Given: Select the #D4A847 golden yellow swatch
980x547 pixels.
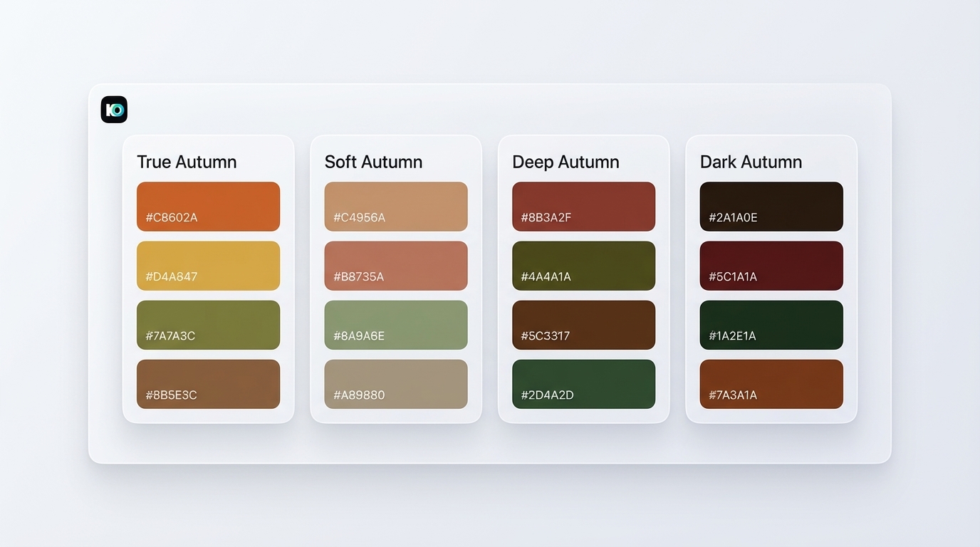Looking at the screenshot, I should [208, 266].
